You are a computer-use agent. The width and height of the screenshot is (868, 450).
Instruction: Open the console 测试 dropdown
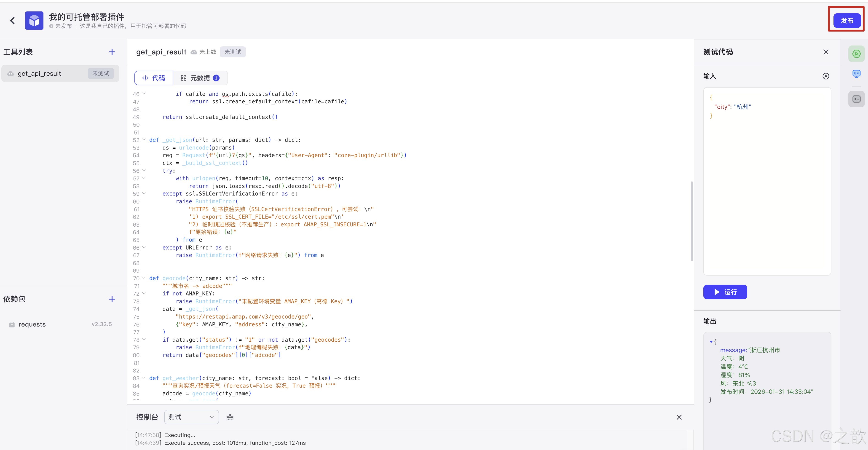(x=191, y=417)
